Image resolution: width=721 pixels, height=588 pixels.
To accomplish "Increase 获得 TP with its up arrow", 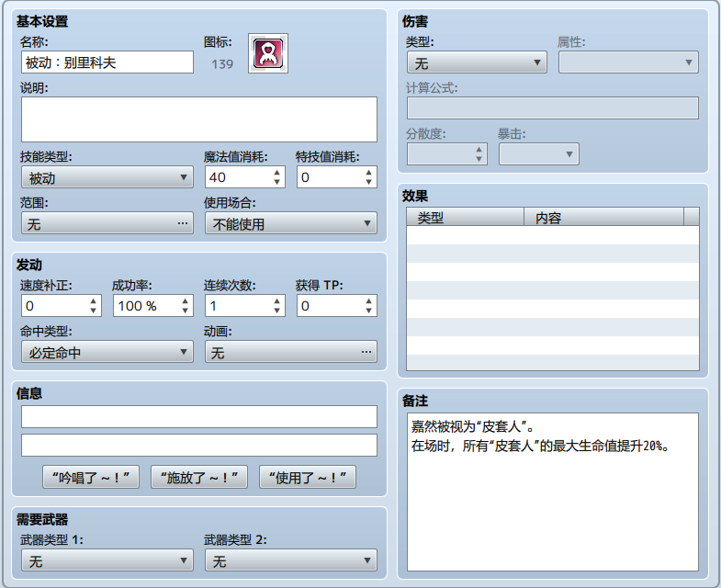I will (369, 301).
